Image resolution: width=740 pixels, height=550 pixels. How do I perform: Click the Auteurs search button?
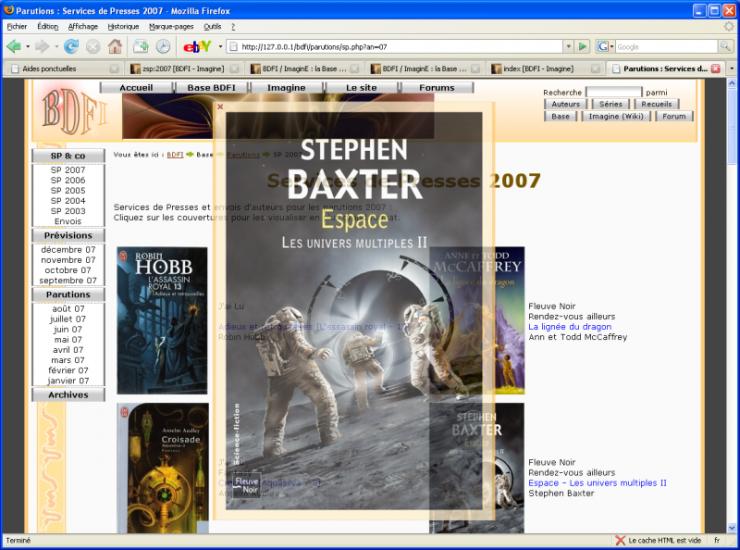565,104
